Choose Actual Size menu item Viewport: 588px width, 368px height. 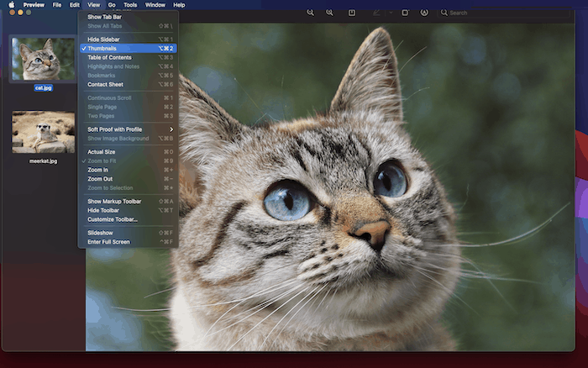coord(128,152)
